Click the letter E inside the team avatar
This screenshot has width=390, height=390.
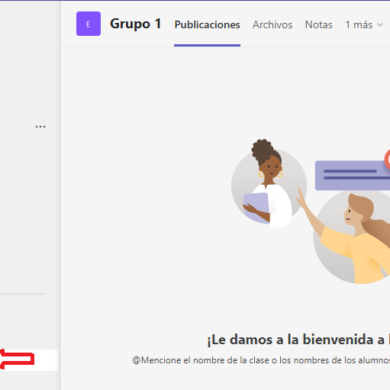coord(88,24)
